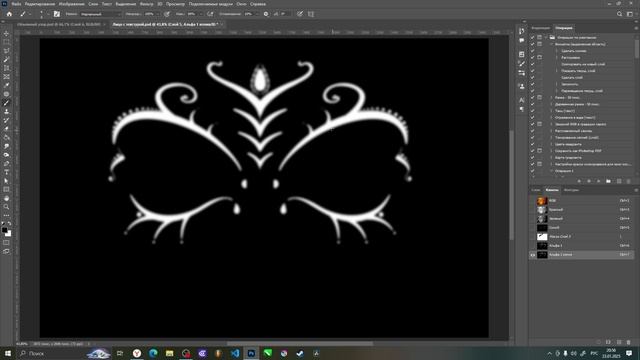Toggle the brush settings panel icon in options bar
The height and width of the screenshot is (360, 640).
point(56,14)
